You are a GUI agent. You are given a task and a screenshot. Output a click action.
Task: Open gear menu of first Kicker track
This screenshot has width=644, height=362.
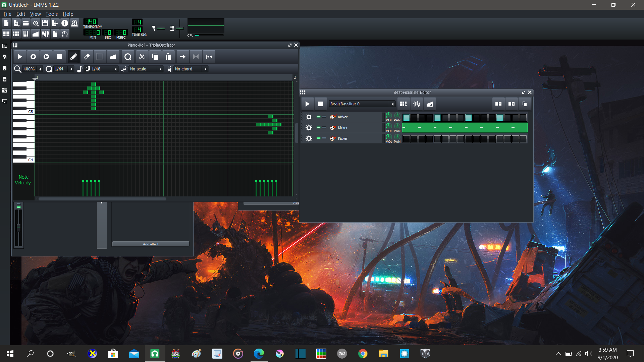click(309, 117)
